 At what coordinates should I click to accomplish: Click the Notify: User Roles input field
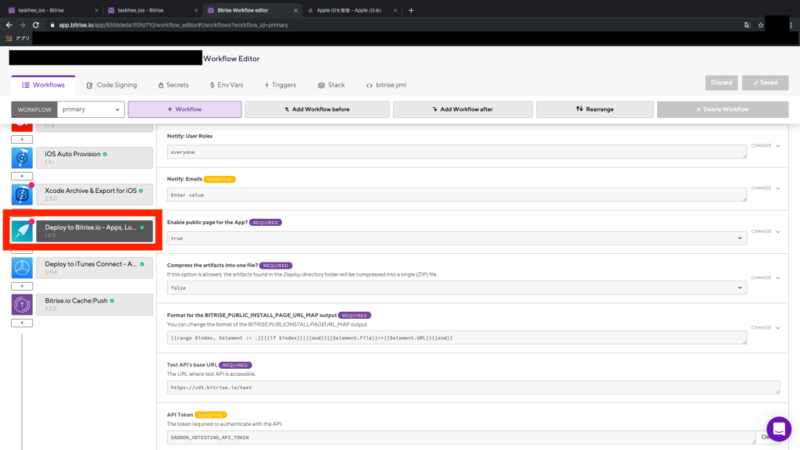[457, 152]
